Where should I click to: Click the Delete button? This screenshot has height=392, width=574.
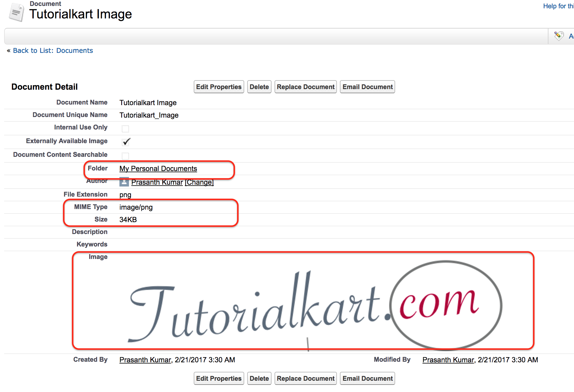pos(259,87)
